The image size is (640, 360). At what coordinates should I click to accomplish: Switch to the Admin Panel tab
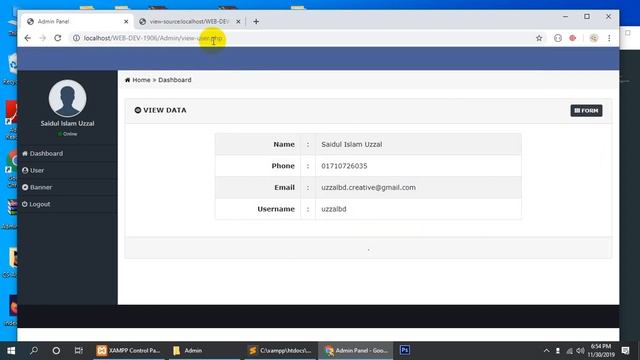(x=78, y=21)
